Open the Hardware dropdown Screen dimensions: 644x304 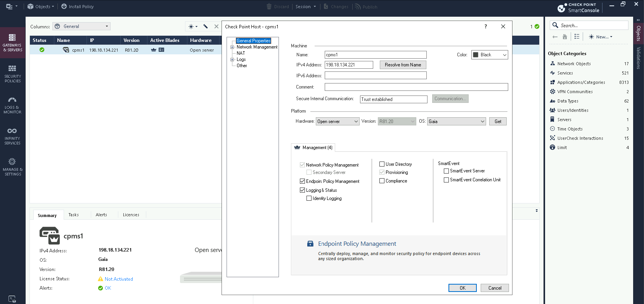pos(338,122)
